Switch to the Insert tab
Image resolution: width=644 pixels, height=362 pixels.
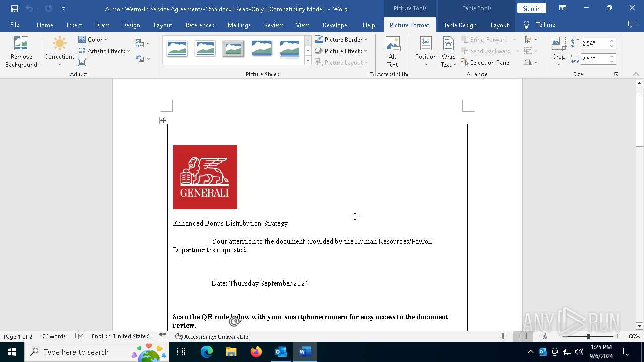pyautogui.click(x=74, y=25)
